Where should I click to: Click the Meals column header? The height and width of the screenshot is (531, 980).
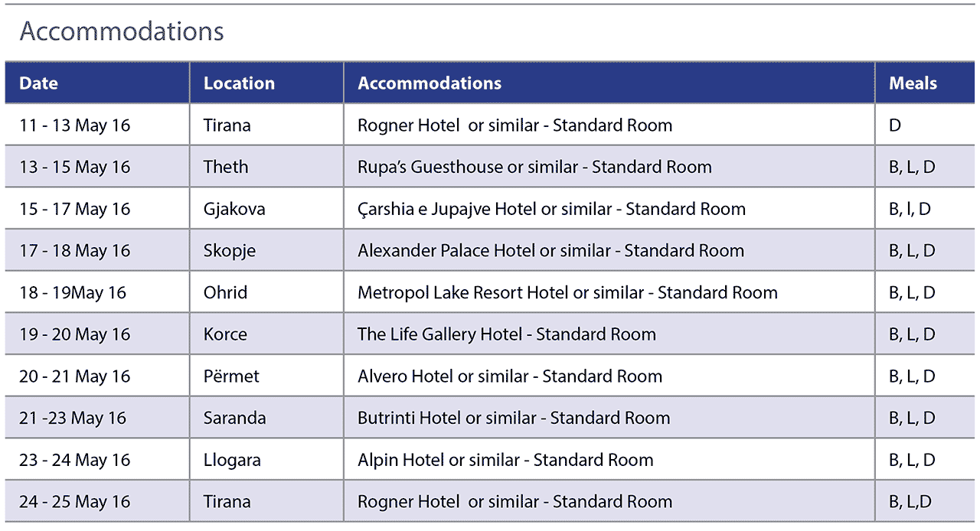click(913, 83)
